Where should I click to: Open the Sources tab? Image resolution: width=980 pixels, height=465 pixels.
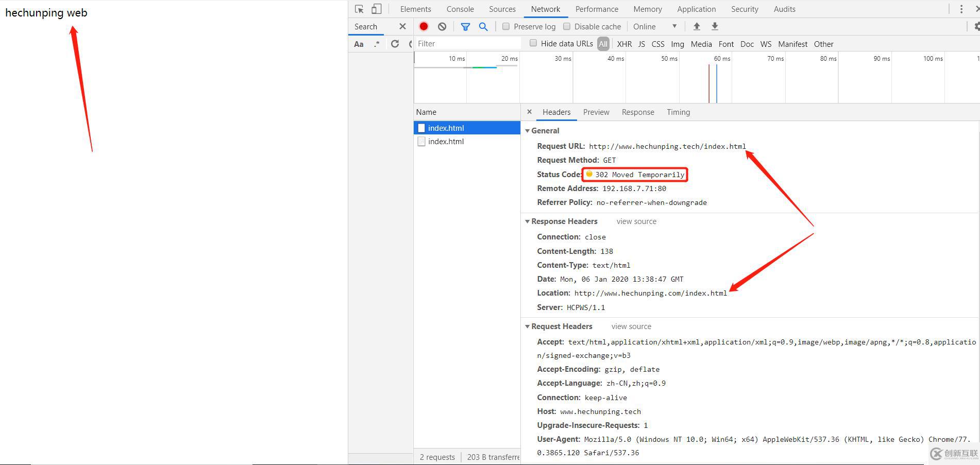(502, 9)
